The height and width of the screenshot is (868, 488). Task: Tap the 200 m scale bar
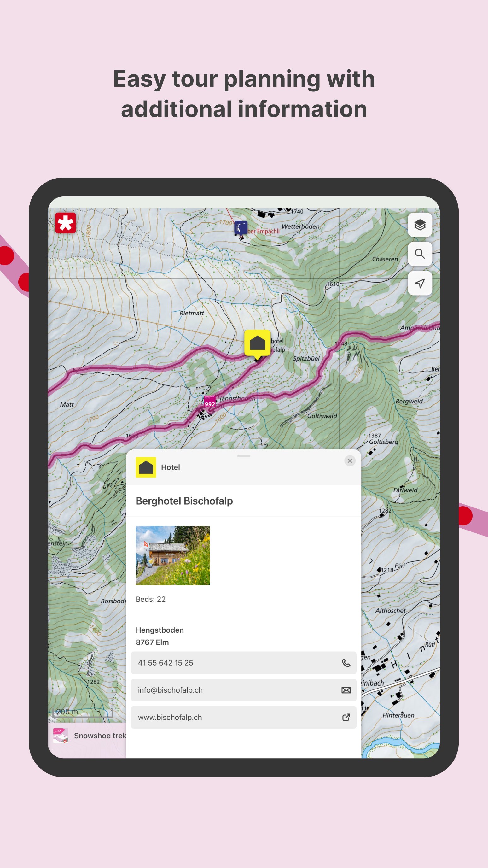[x=83, y=712]
